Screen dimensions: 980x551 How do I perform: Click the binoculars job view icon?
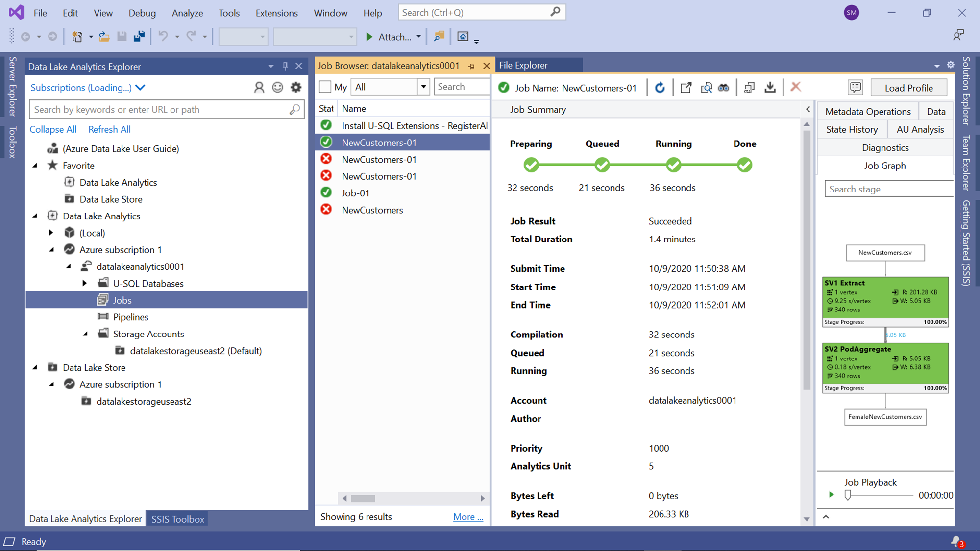point(724,88)
